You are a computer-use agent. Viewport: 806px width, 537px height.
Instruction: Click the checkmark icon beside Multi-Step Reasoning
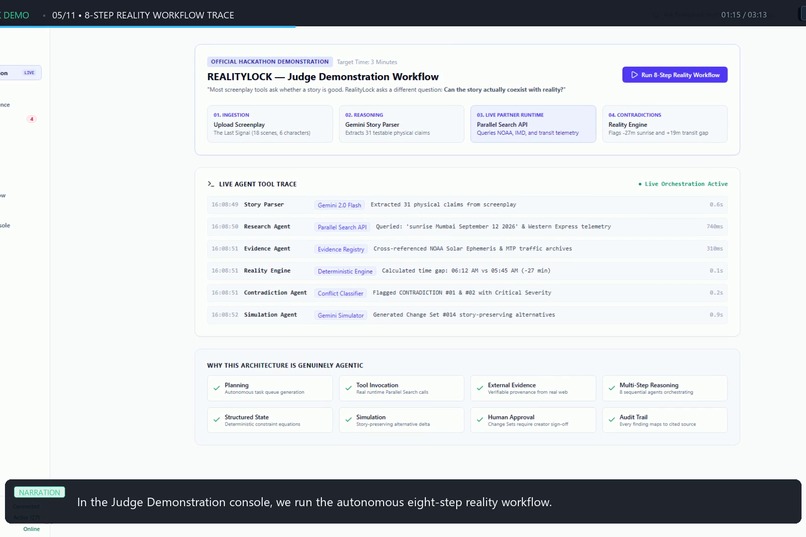612,388
